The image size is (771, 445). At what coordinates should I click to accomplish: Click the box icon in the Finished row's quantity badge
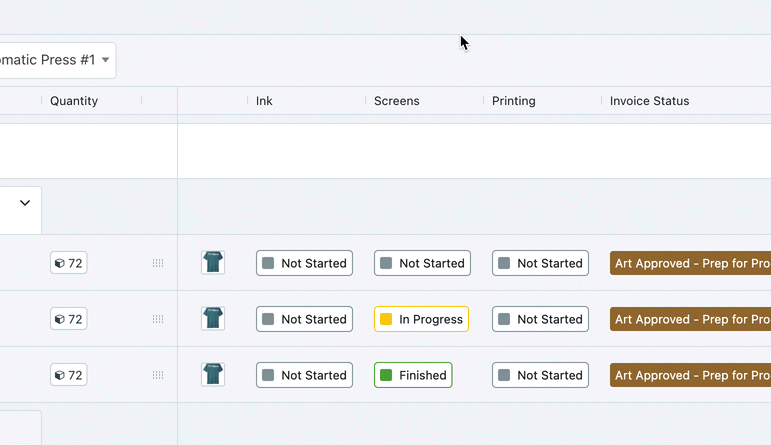59,375
